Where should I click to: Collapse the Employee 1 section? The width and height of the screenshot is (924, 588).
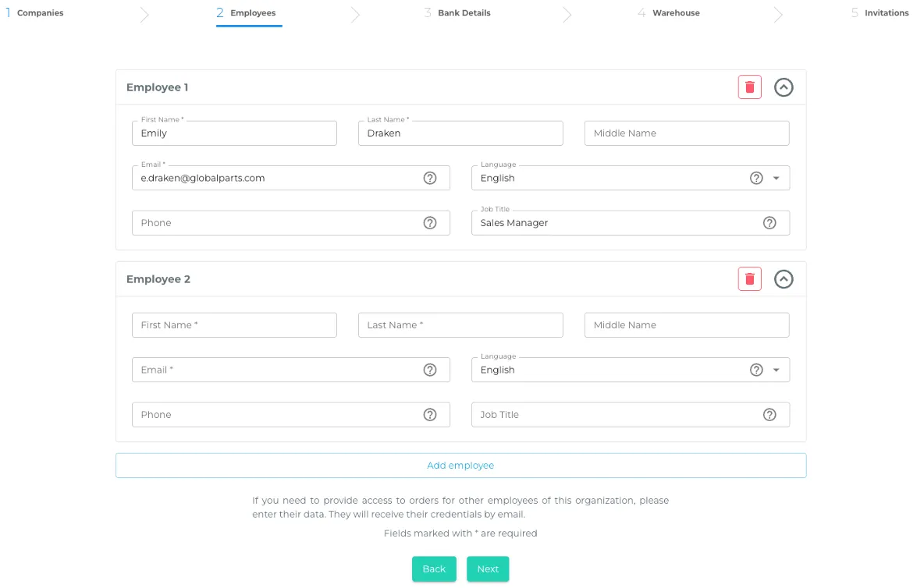(x=784, y=87)
